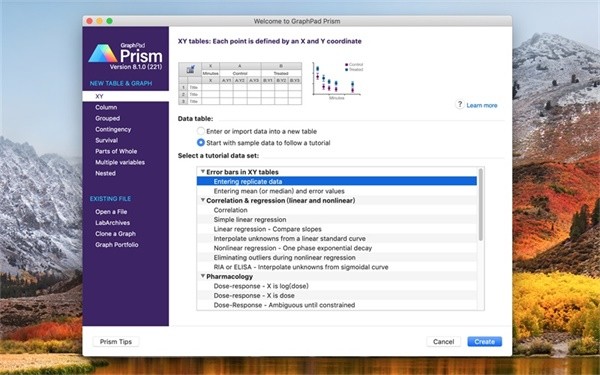Click the red close window button
The height and width of the screenshot is (375, 600).
pos(90,21)
